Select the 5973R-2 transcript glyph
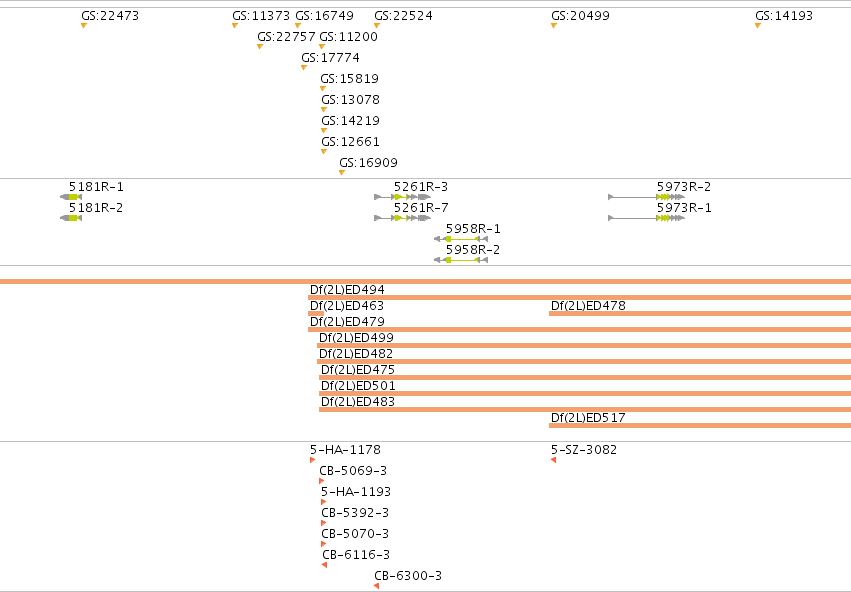The height and width of the screenshot is (592, 851). coord(646,197)
